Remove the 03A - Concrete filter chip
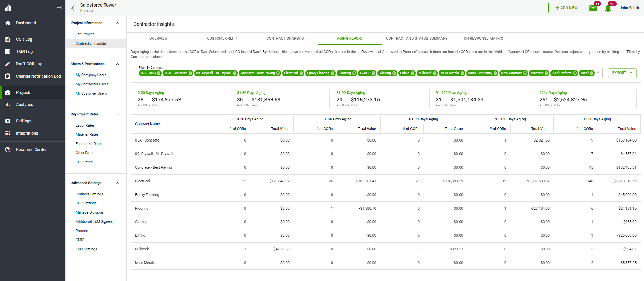The image size is (644, 281). (x=190, y=73)
